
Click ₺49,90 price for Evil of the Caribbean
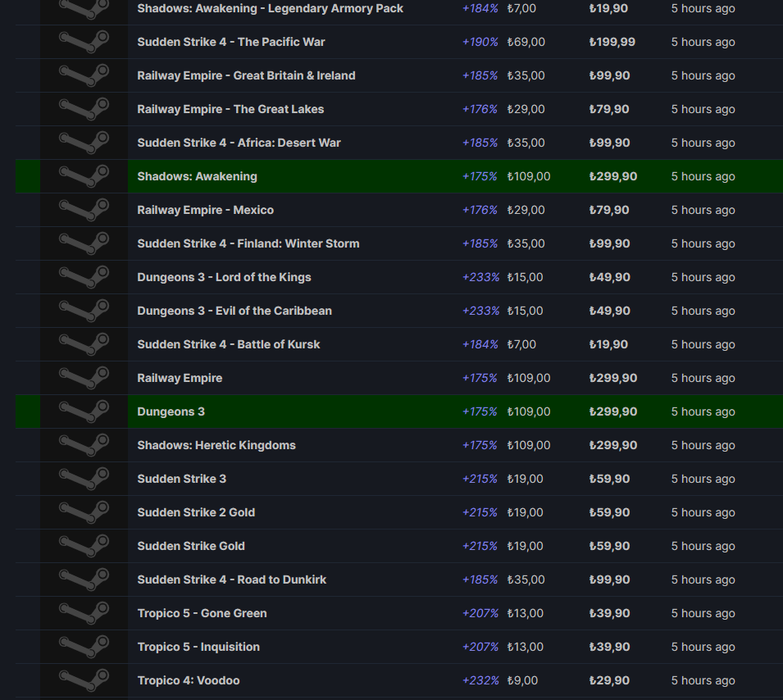[x=610, y=311]
